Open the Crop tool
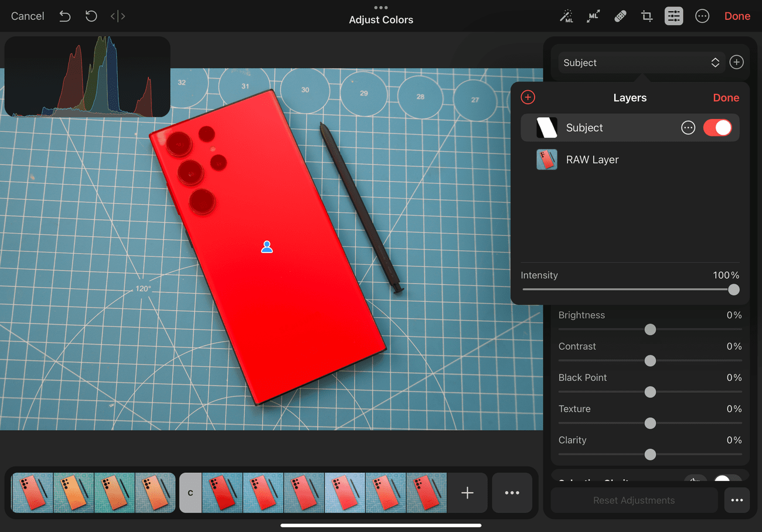The image size is (762, 532). pyautogui.click(x=646, y=16)
